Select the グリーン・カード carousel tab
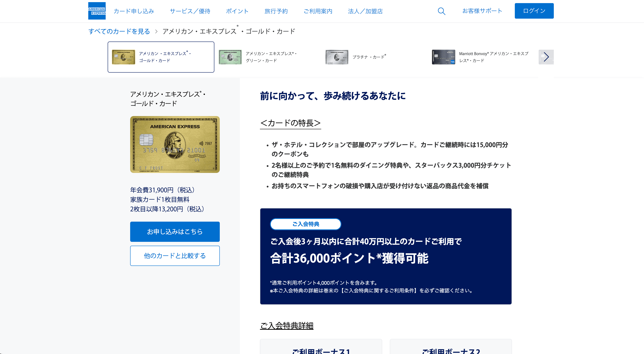The height and width of the screenshot is (354, 644). pos(267,57)
